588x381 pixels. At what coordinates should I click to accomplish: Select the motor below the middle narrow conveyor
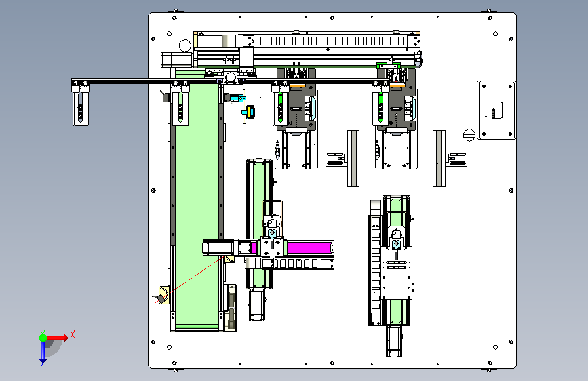pyautogui.click(x=257, y=305)
